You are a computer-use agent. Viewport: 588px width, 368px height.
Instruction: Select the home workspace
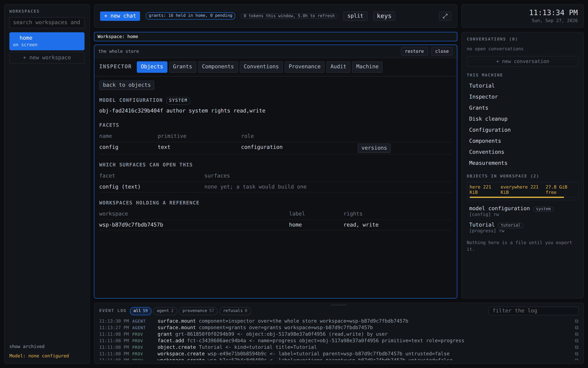(x=47, y=41)
